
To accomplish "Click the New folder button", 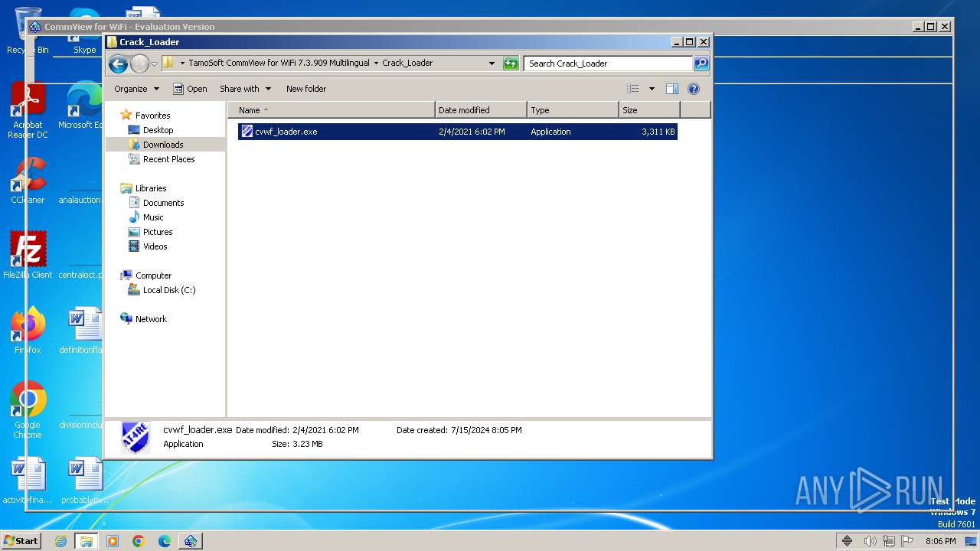I will tap(306, 89).
